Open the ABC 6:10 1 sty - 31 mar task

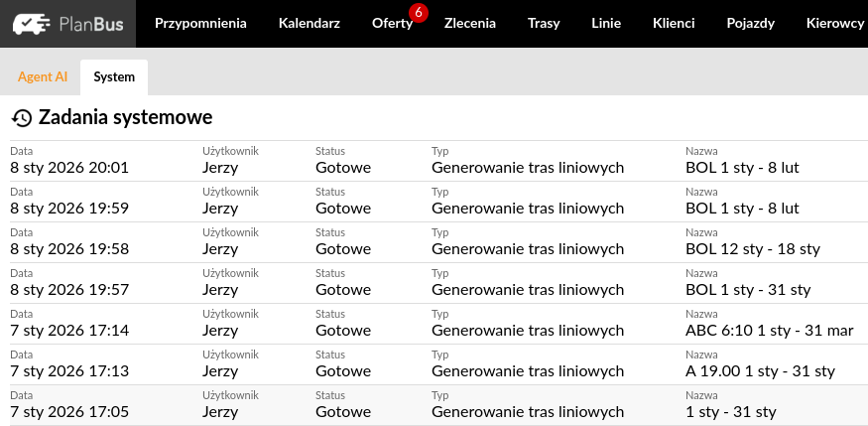point(768,331)
